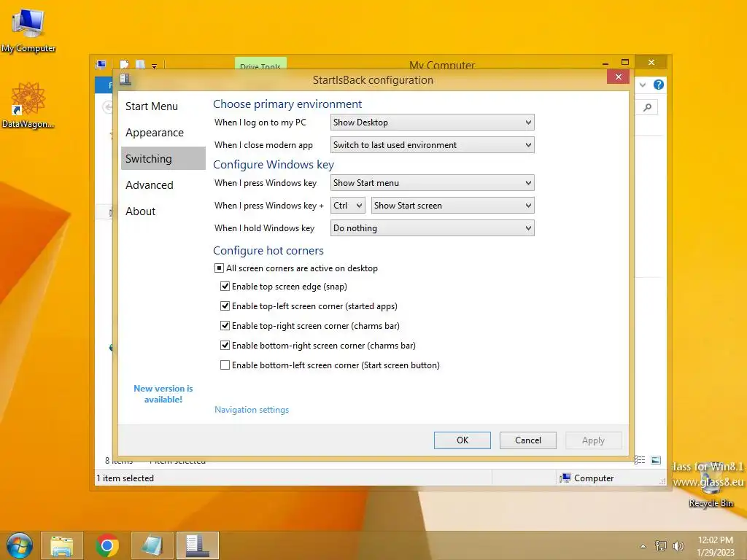This screenshot has height=560, width=747.
Task: Click 'Configure Windows key' heading
Action: click(274, 164)
